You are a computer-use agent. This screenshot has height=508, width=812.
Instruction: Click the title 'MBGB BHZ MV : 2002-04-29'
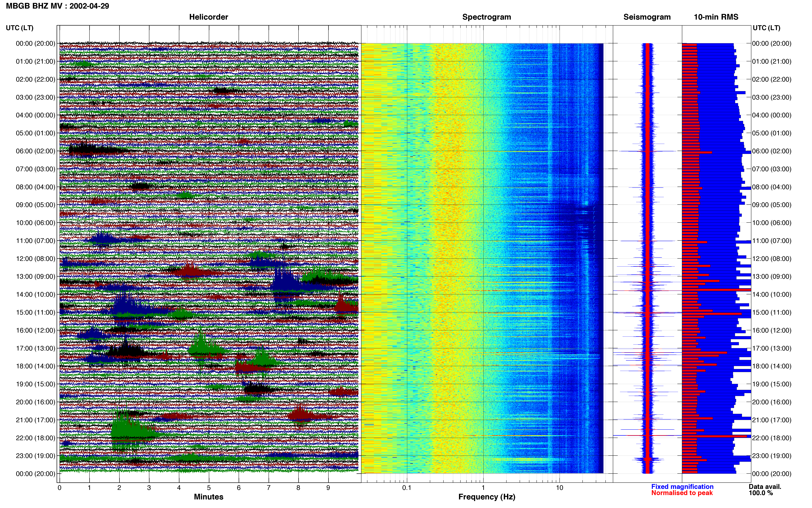(x=57, y=6)
